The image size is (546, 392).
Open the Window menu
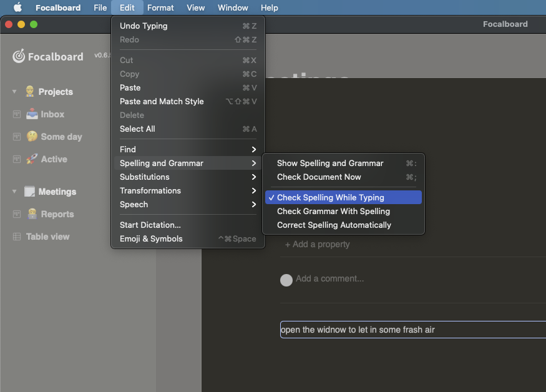[x=233, y=7]
